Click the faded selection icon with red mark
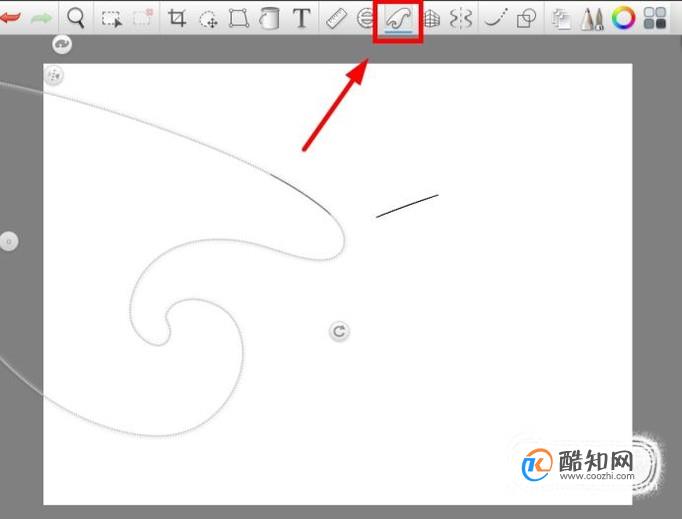The height and width of the screenshot is (519, 682). (143, 18)
